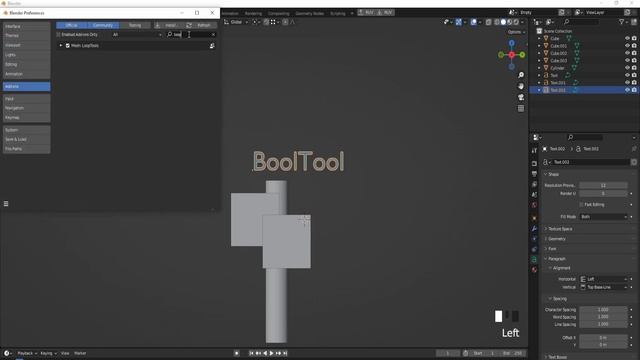Click the blue Z axis on navigation gizmo
Screen dimensions: 640x360
(x=511, y=43)
